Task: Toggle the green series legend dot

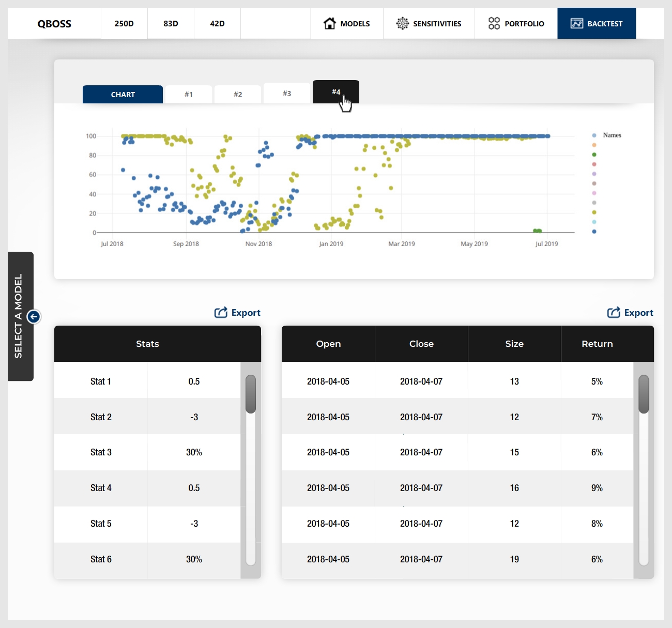Action: click(594, 155)
